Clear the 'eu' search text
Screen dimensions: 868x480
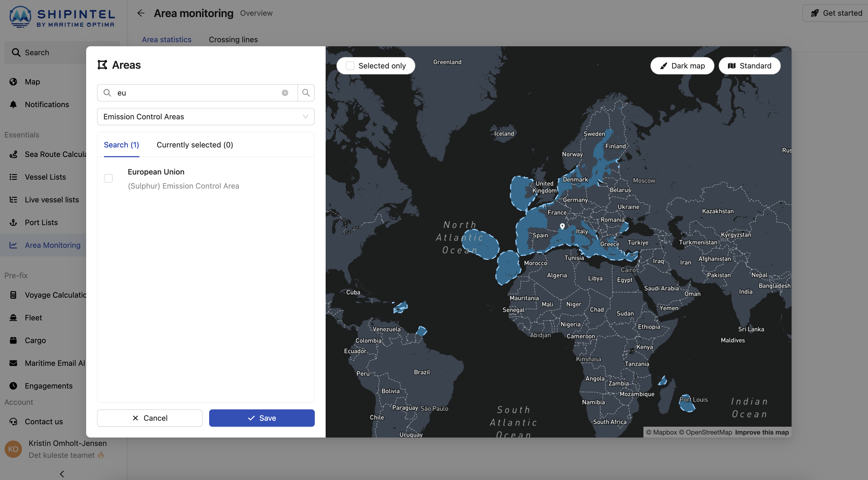click(x=285, y=93)
